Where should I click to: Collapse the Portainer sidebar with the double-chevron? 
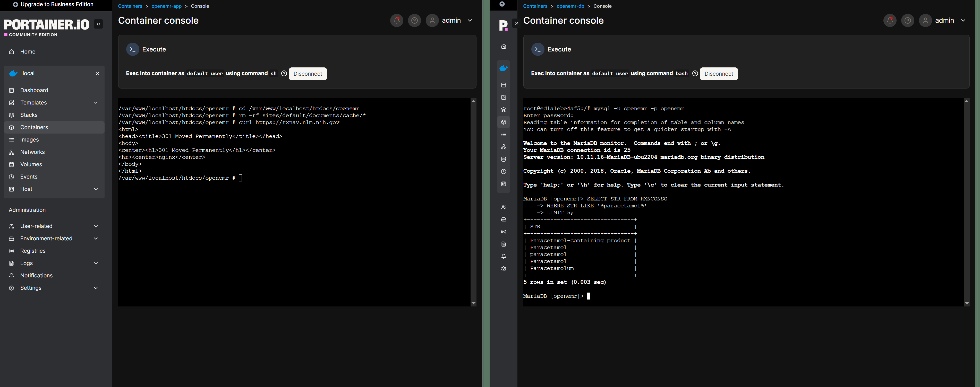pyautogui.click(x=99, y=24)
